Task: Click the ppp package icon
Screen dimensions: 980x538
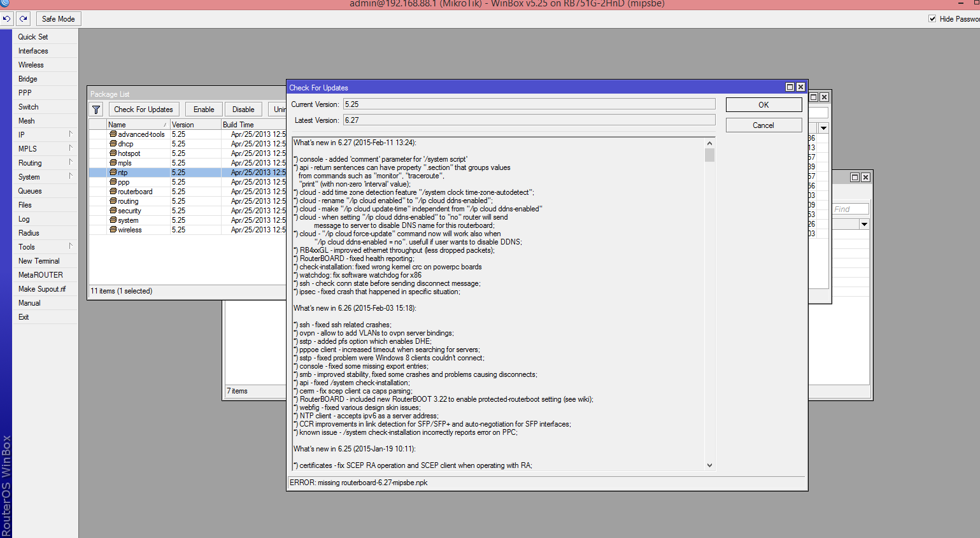Action: coord(113,182)
